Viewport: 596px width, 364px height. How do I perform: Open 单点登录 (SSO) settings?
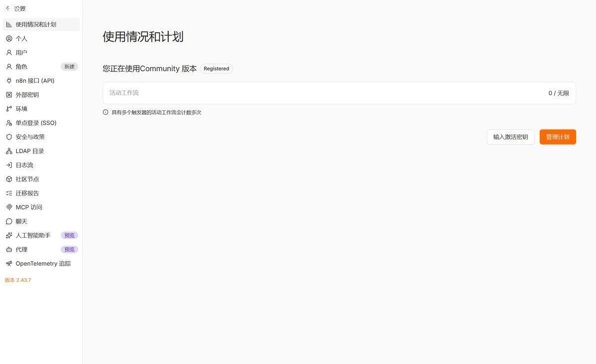[x=41, y=123]
